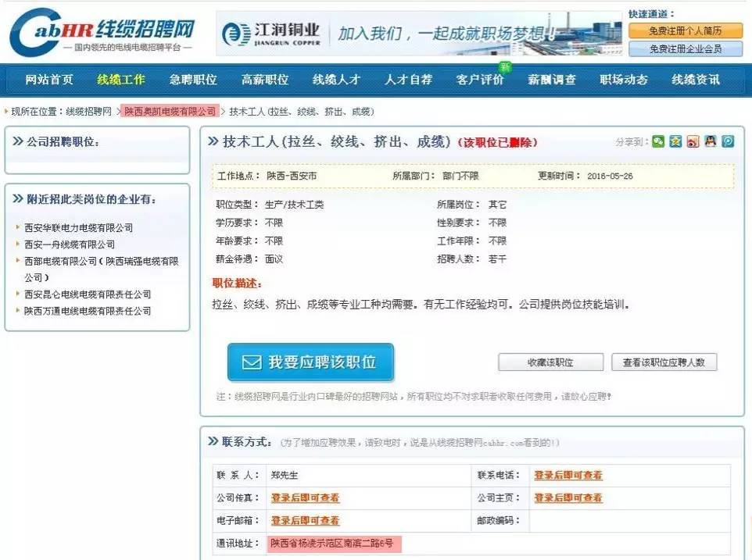This screenshot has height=560, width=752.
Task: Click 免费注册企业会员 button
Action: 686,49
